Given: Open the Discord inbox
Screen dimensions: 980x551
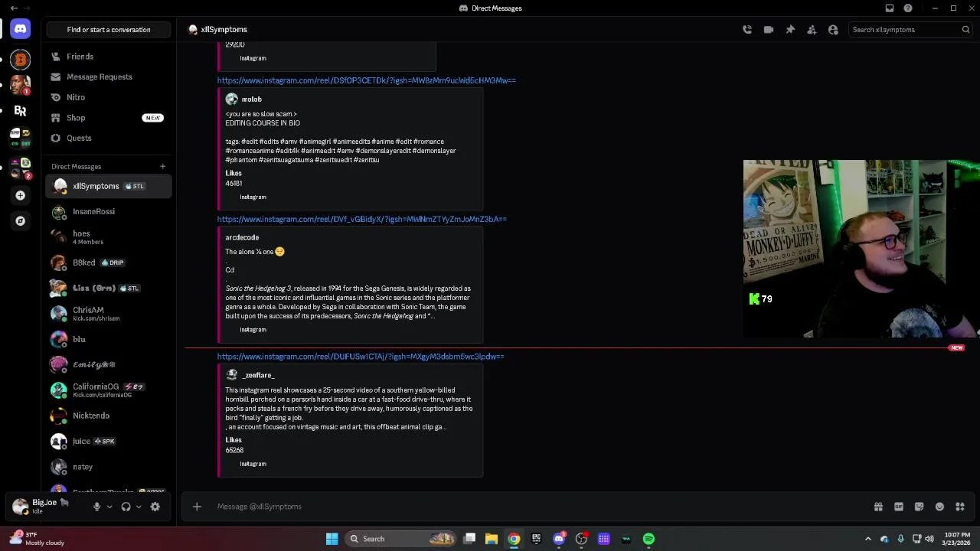Looking at the screenshot, I should [x=890, y=8].
